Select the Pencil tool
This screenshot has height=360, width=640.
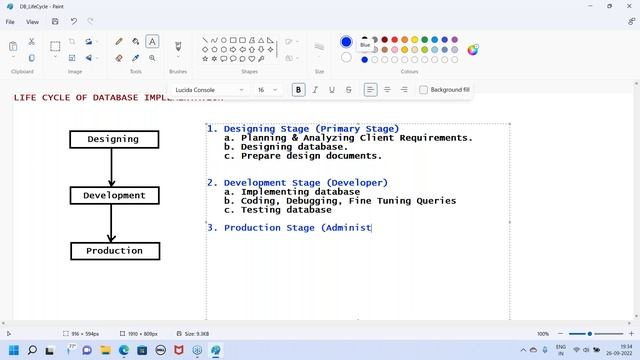119,41
